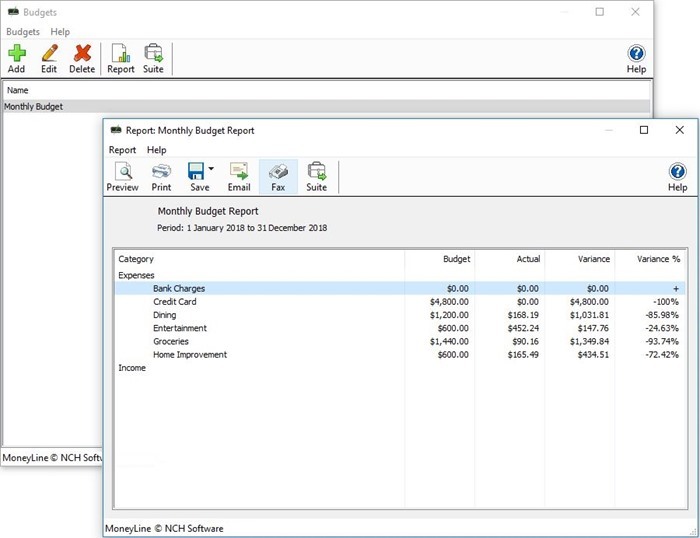The image size is (700, 538).
Task: Email the report
Action: pyautogui.click(x=239, y=177)
